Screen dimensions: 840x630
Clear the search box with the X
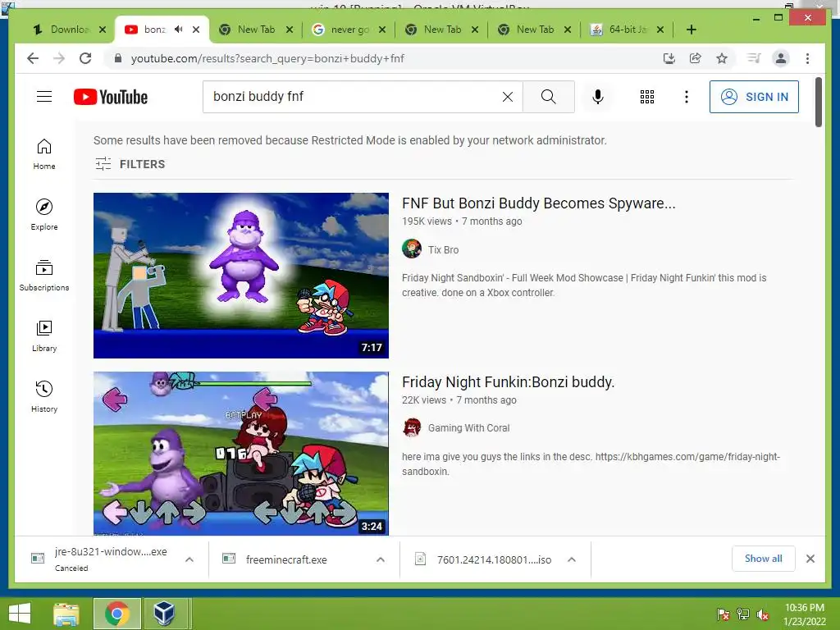click(x=507, y=97)
